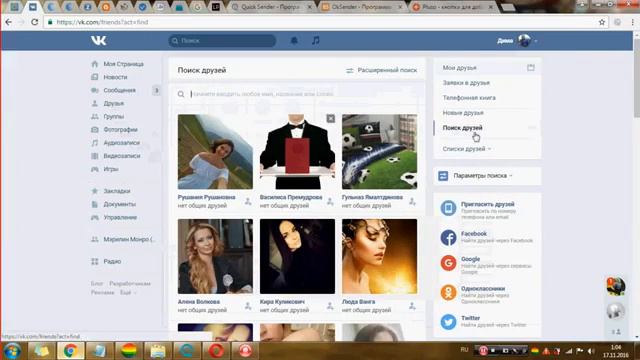This screenshot has width=640, height=360.
Task: Click RU language indicator in tray
Action: pyautogui.click(x=464, y=350)
